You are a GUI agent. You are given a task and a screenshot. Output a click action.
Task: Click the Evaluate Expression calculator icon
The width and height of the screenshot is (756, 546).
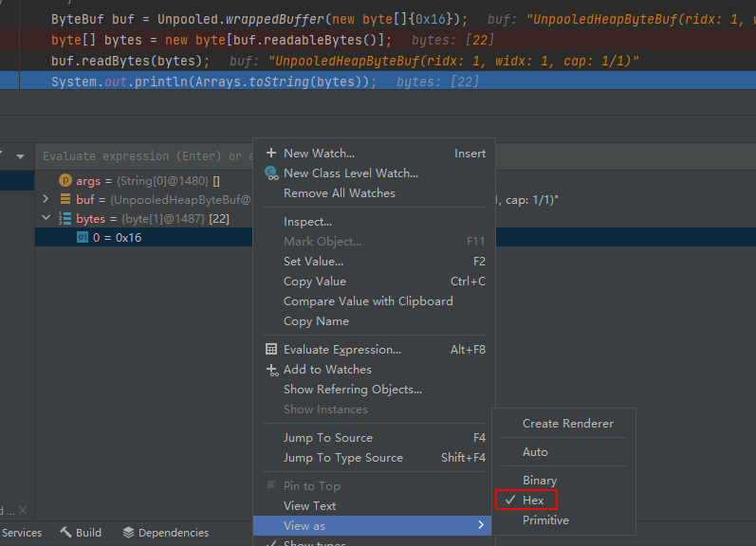(271, 350)
